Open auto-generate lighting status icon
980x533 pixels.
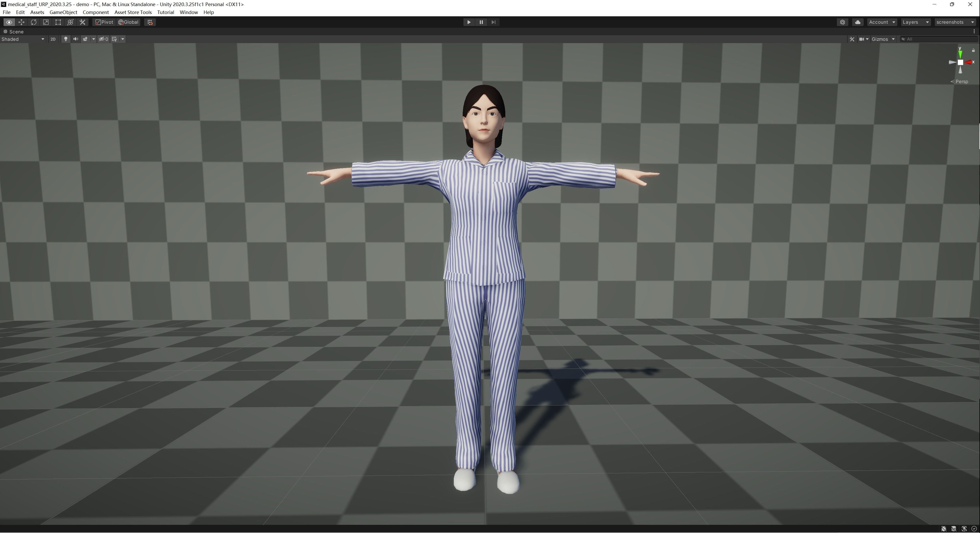pyautogui.click(x=964, y=529)
